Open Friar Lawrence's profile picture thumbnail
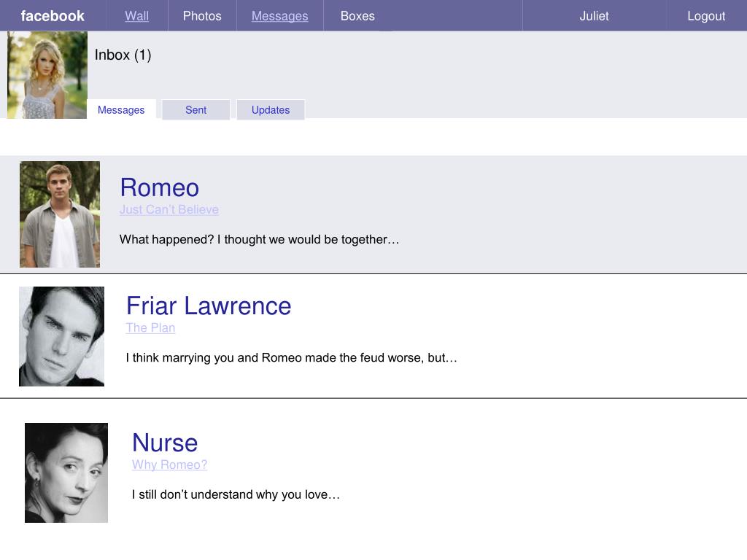 point(61,336)
